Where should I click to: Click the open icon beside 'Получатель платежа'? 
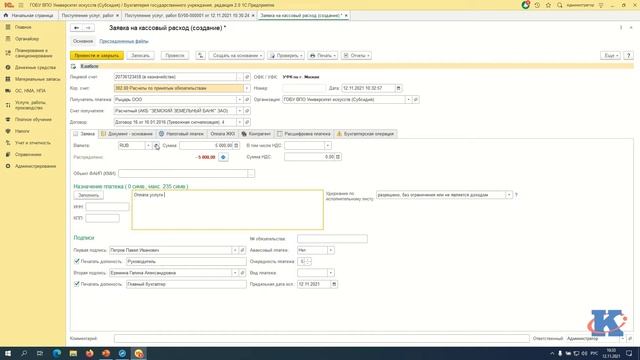[247, 100]
